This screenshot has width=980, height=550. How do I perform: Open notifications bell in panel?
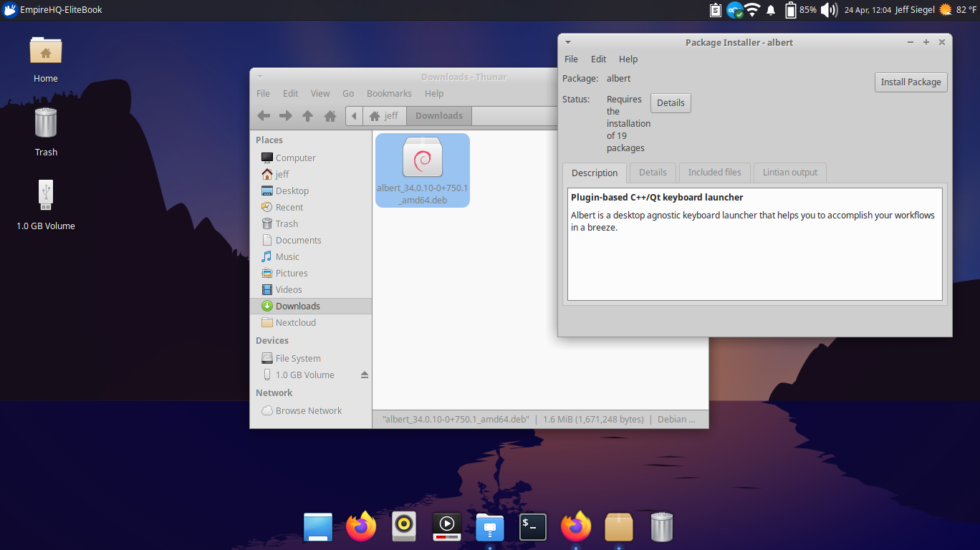pos(771,10)
